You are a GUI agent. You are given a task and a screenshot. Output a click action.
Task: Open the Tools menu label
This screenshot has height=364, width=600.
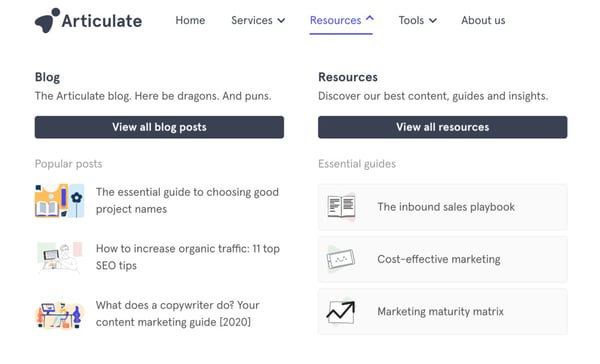411,20
